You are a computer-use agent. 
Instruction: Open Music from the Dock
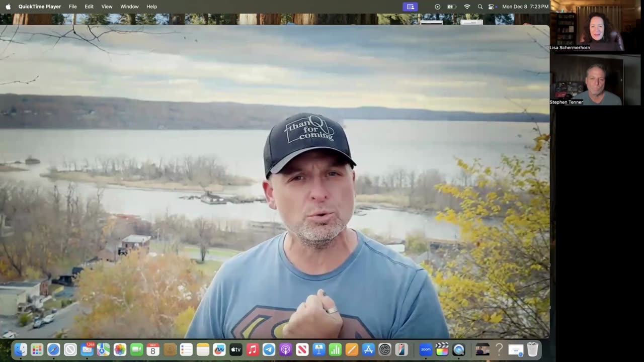click(x=253, y=349)
